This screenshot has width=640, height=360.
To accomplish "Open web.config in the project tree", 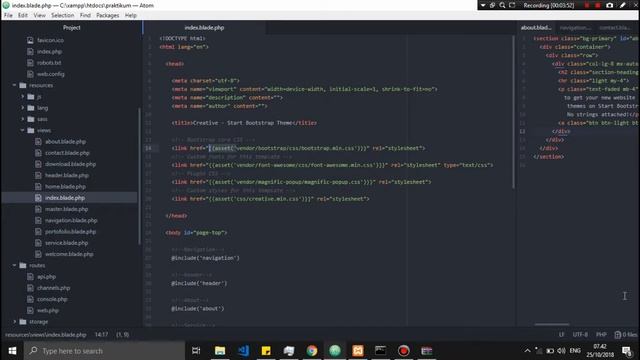I will point(51,74).
